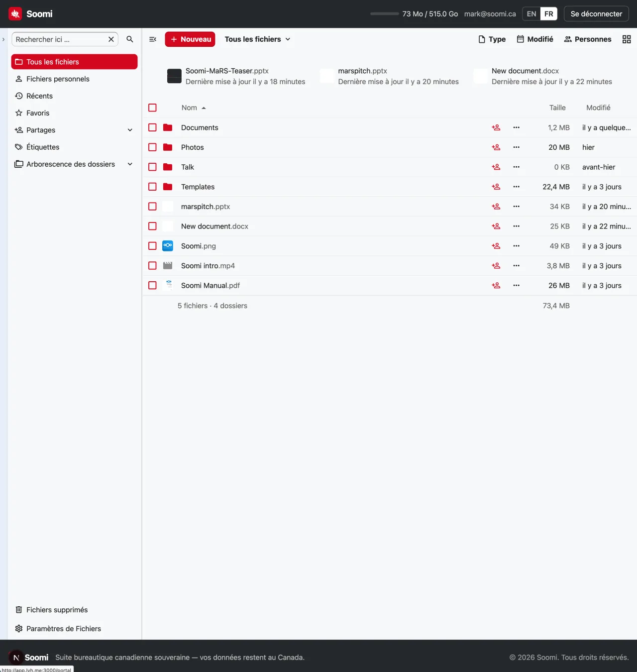Screen dimensions: 637x672
Task: Open the Type filter dropdown
Action: tap(492, 39)
